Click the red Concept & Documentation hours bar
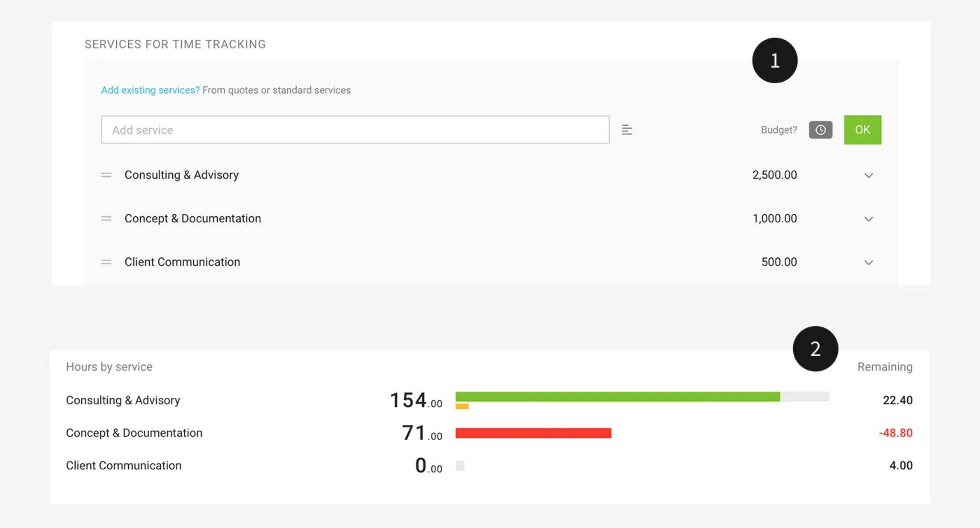The image size is (980, 528). (534, 433)
